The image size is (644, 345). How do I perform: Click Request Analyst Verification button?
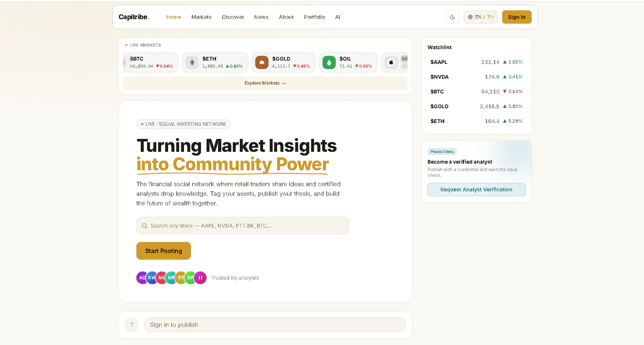coord(476,189)
